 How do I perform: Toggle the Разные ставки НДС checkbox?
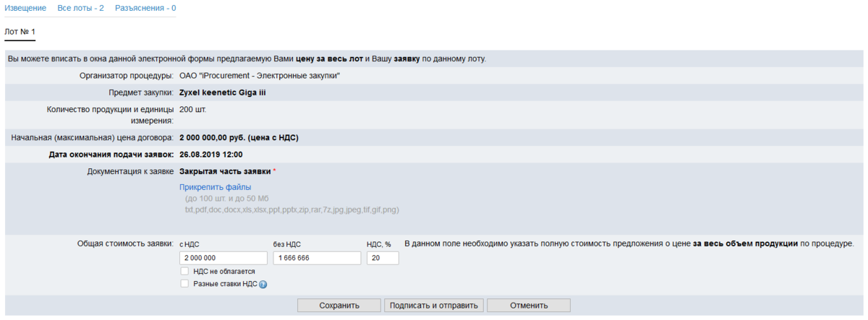point(185,284)
